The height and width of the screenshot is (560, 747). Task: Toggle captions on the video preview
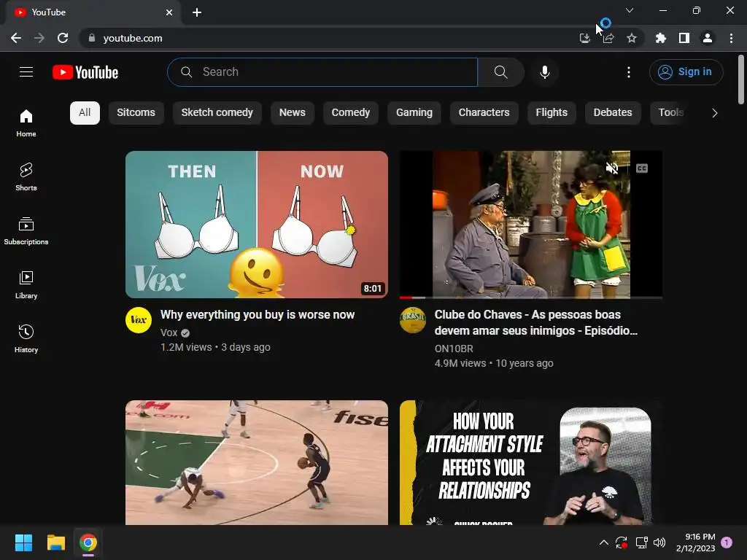tap(642, 168)
